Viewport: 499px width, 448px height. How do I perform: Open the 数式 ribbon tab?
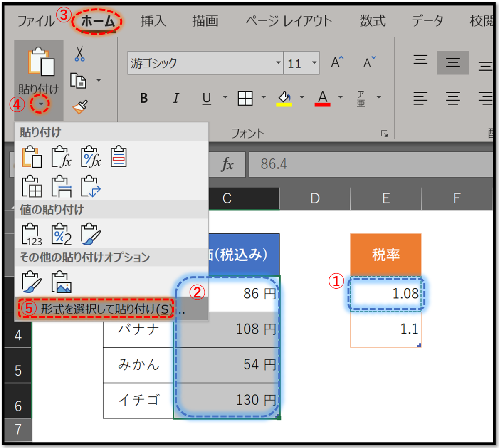372,22
